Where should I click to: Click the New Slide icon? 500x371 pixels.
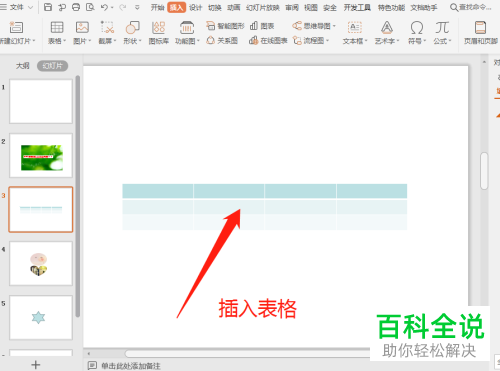coord(16,27)
